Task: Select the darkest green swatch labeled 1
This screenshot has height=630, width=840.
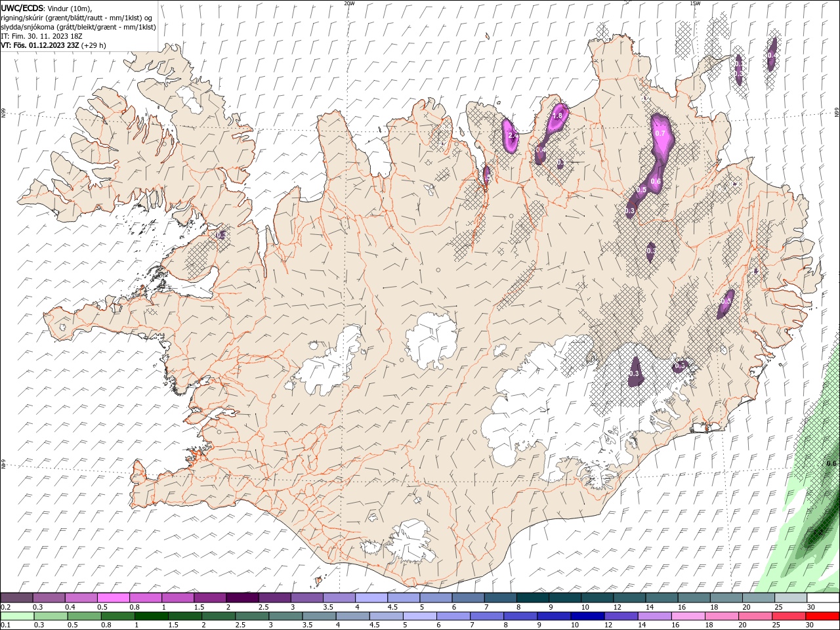Action: tap(151, 616)
